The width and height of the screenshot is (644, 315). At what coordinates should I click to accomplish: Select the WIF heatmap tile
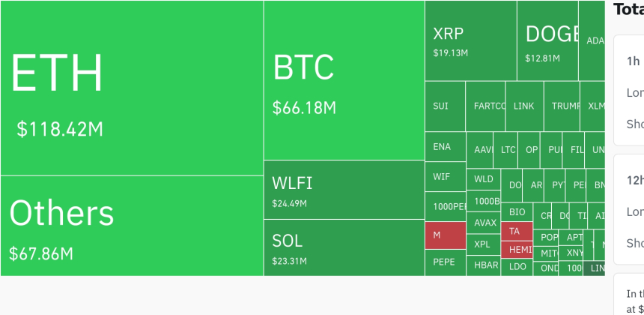[x=445, y=176]
